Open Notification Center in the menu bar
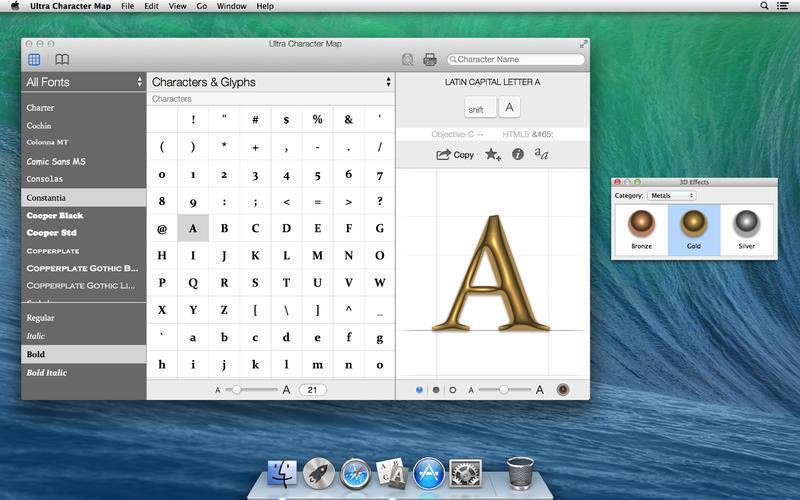 (x=782, y=6)
